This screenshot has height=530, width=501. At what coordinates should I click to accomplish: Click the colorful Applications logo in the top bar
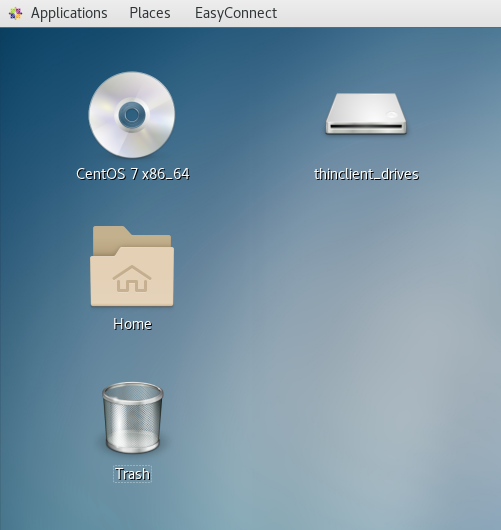(15, 14)
